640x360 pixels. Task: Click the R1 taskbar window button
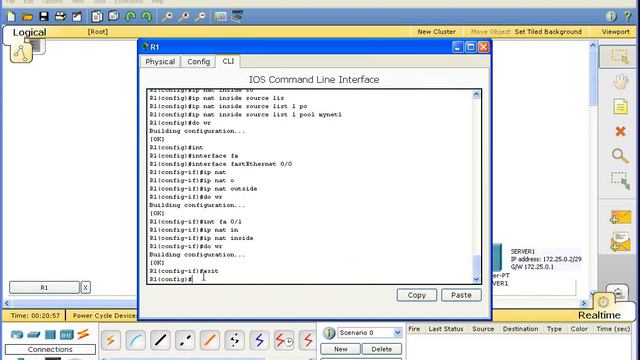44,287
